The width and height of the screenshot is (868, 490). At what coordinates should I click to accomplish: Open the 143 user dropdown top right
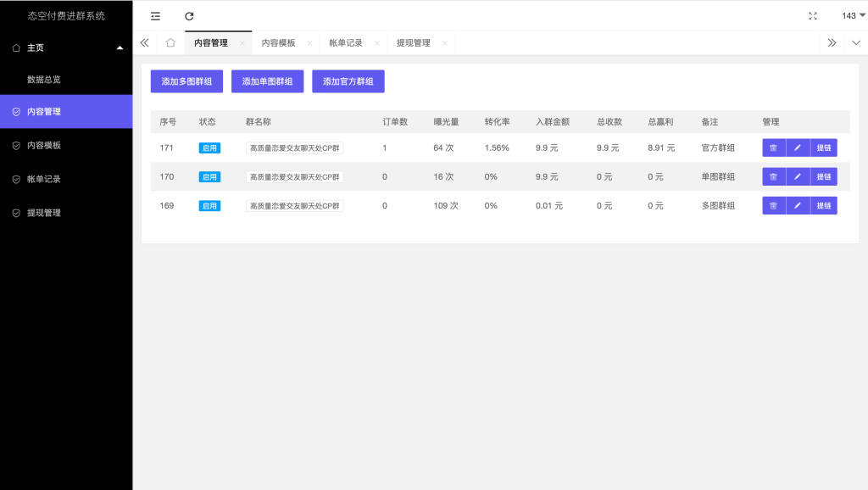click(x=849, y=14)
